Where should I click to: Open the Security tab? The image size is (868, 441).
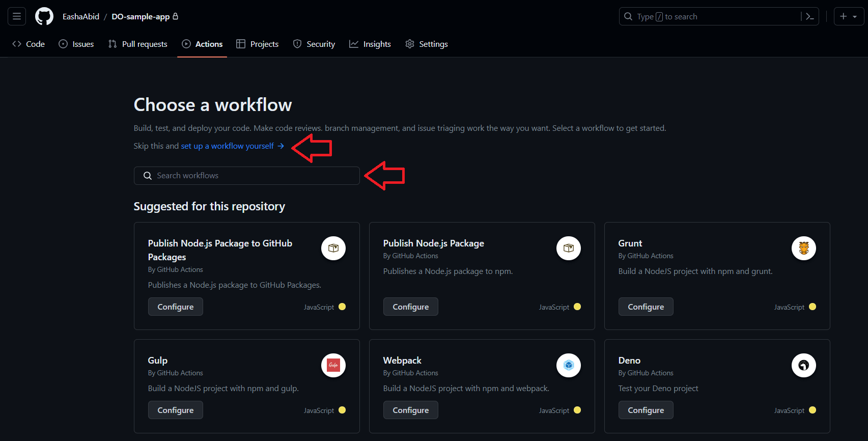click(x=314, y=44)
